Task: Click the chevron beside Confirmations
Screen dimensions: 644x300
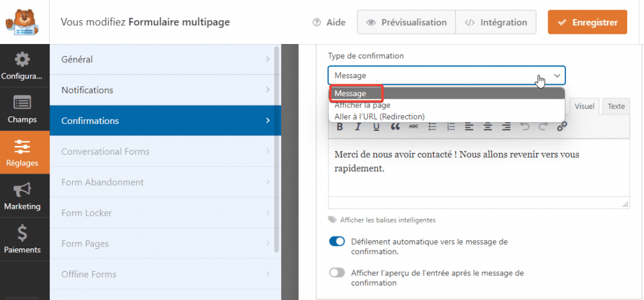Action: 268,121
